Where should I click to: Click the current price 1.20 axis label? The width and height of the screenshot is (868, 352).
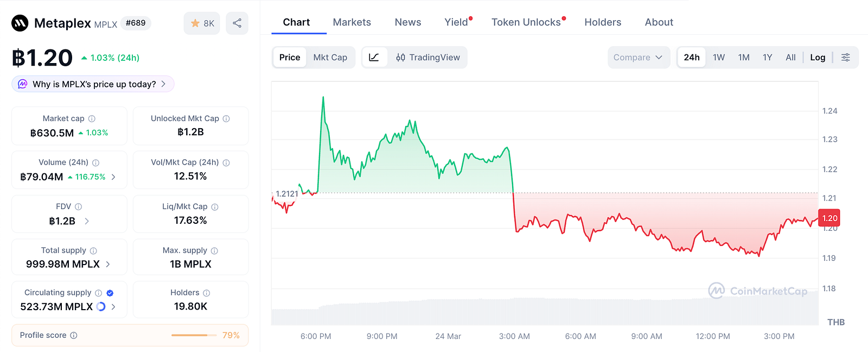click(x=829, y=218)
